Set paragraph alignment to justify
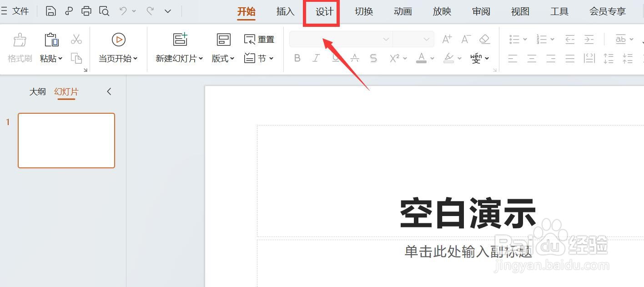This screenshot has width=644, height=287. tap(570, 58)
